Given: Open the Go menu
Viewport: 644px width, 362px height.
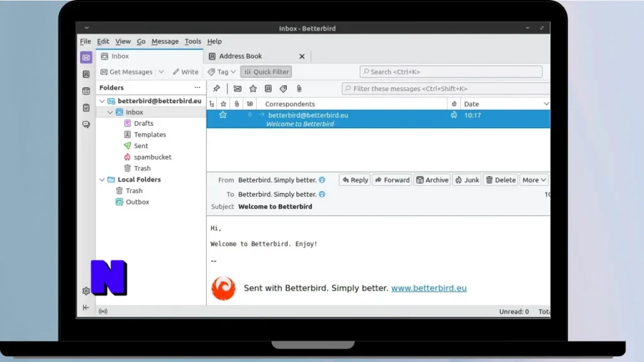Looking at the screenshot, I should tap(141, 41).
